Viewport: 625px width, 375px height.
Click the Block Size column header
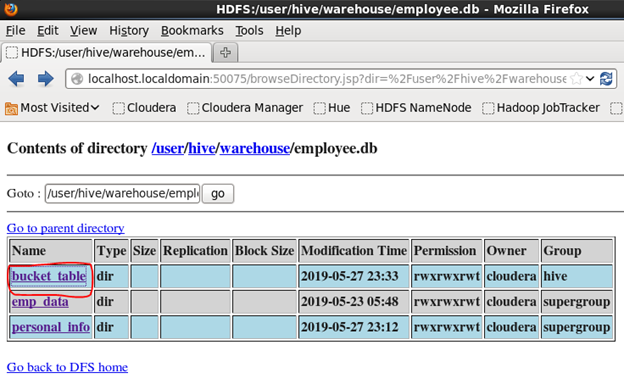click(264, 251)
